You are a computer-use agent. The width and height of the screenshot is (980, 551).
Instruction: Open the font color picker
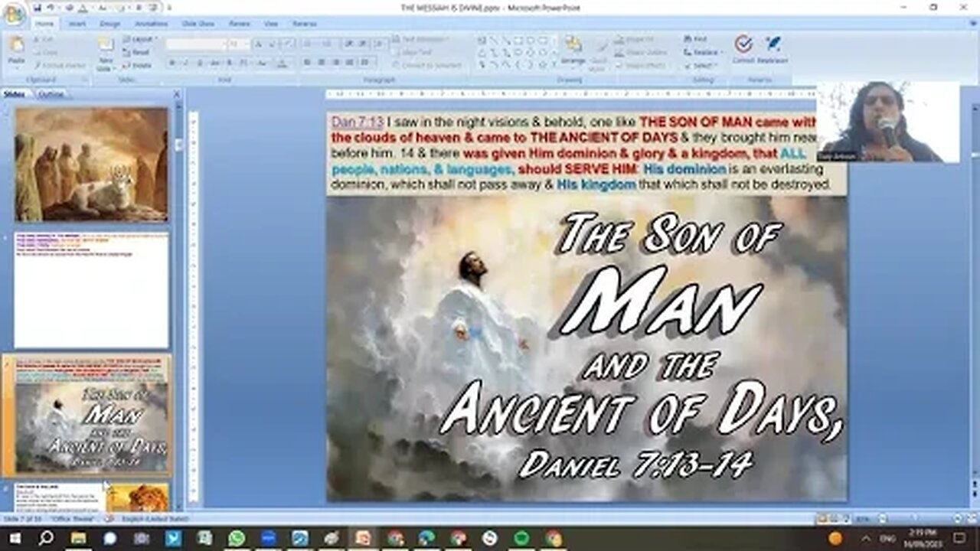coord(282,64)
